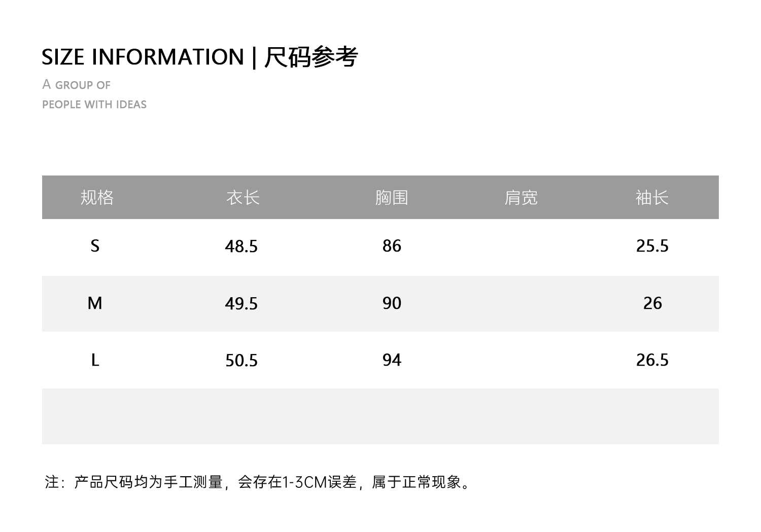Click the 26.5 sleeve length value
This screenshot has width=761, height=532.
(652, 360)
